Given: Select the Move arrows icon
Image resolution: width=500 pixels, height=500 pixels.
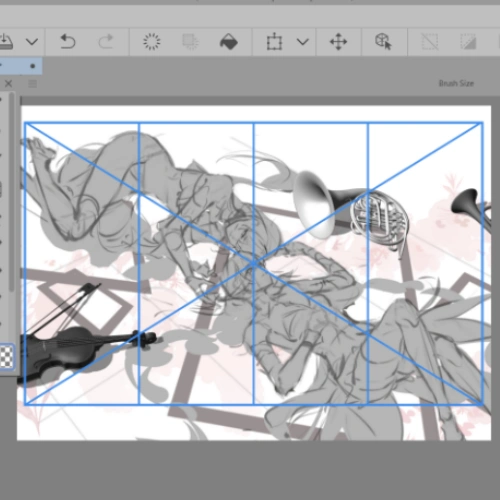Looking at the screenshot, I should tap(338, 42).
